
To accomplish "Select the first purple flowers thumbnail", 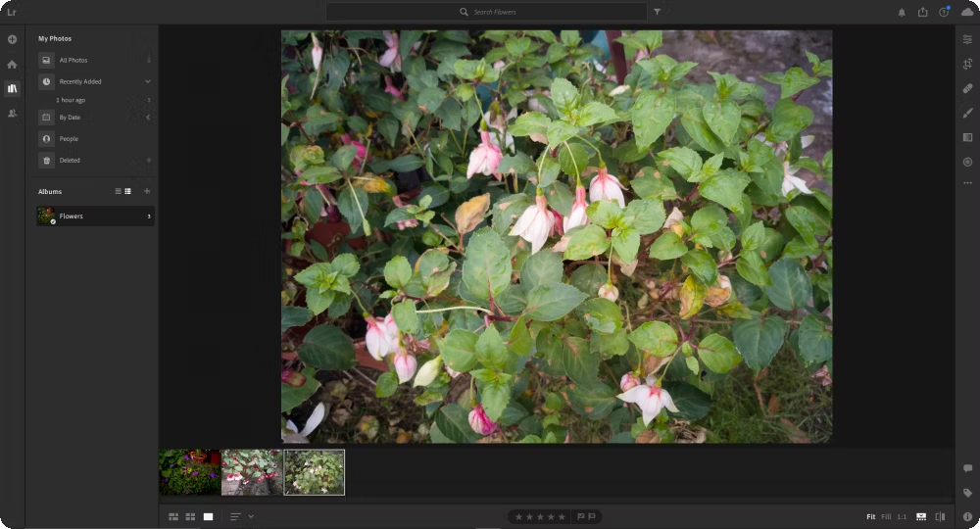I will [x=189, y=472].
